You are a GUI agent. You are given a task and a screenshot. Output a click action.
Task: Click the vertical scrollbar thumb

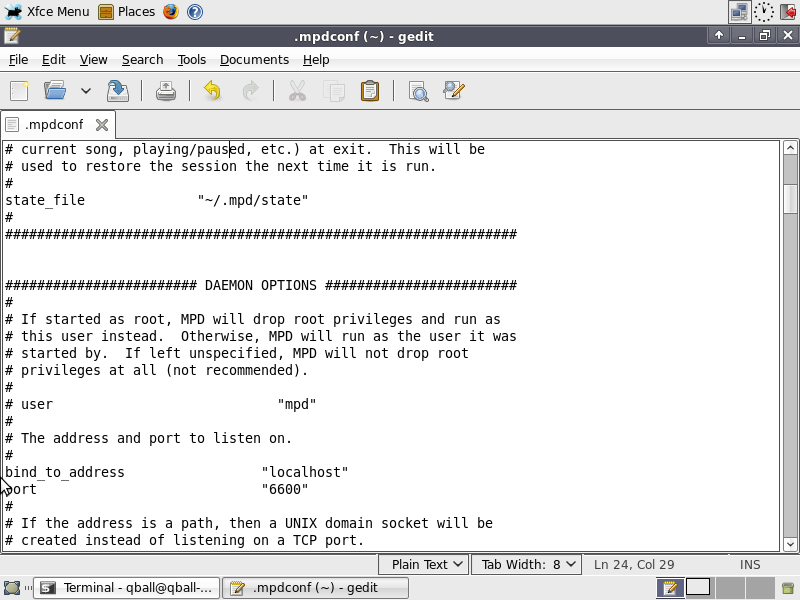(x=790, y=199)
